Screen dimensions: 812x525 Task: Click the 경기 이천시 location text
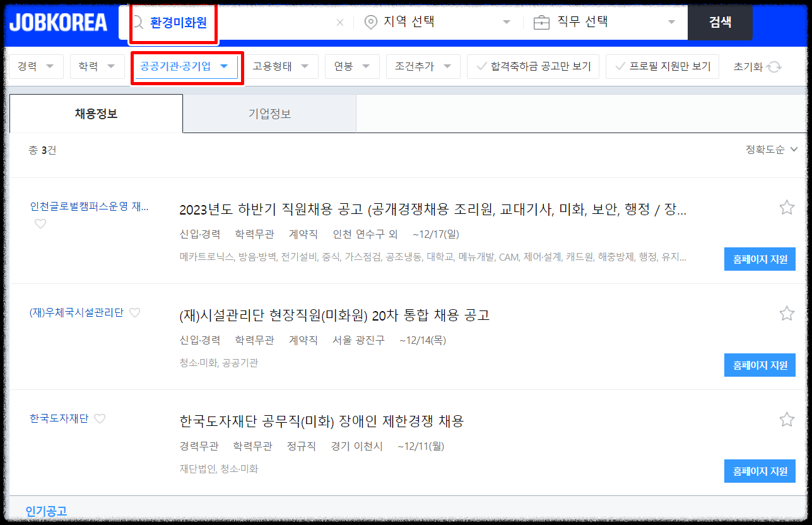tap(356, 446)
